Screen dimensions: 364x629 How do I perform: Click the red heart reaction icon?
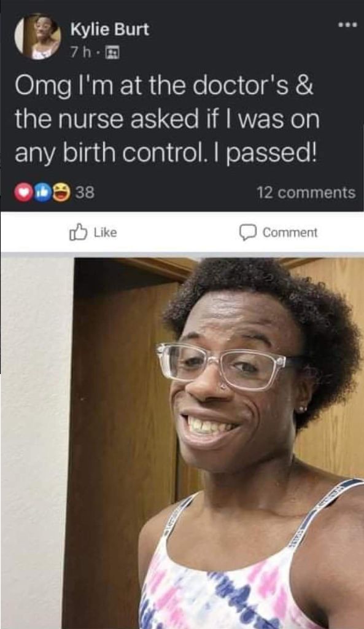(x=23, y=192)
